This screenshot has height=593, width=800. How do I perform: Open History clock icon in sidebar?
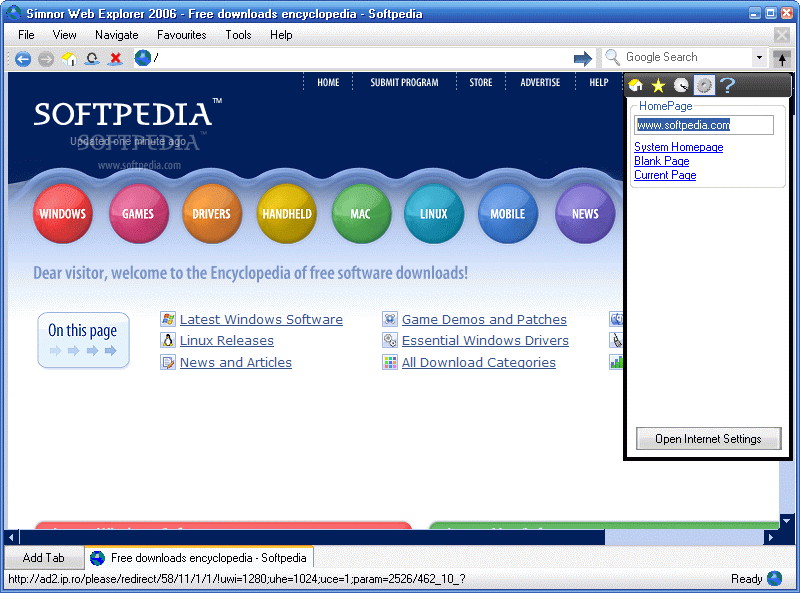(x=681, y=85)
